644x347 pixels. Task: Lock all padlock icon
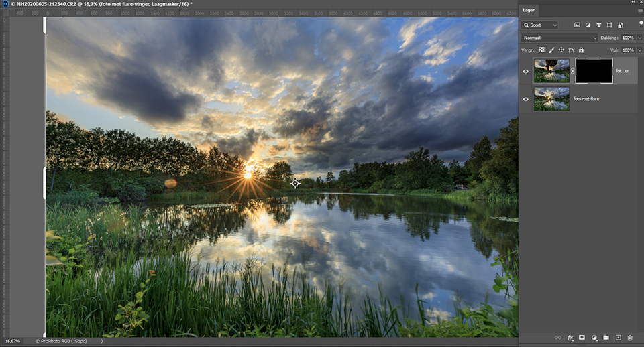tap(581, 50)
